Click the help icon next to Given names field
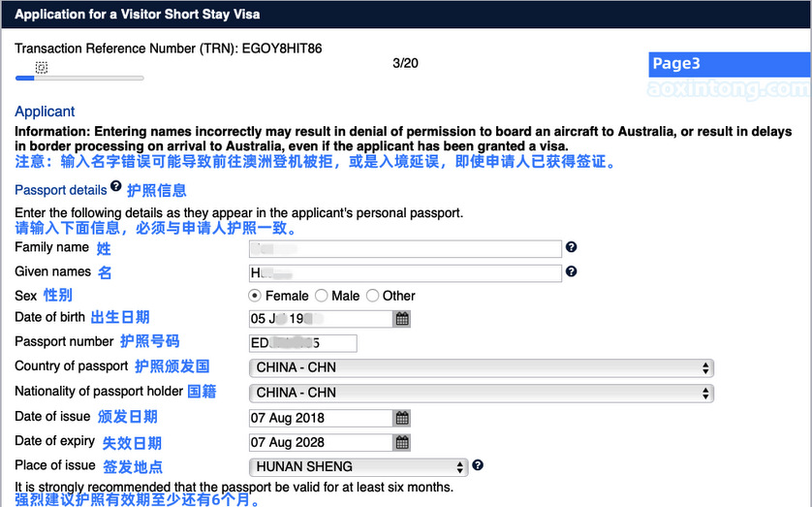812x507 pixels. point(571,271)
